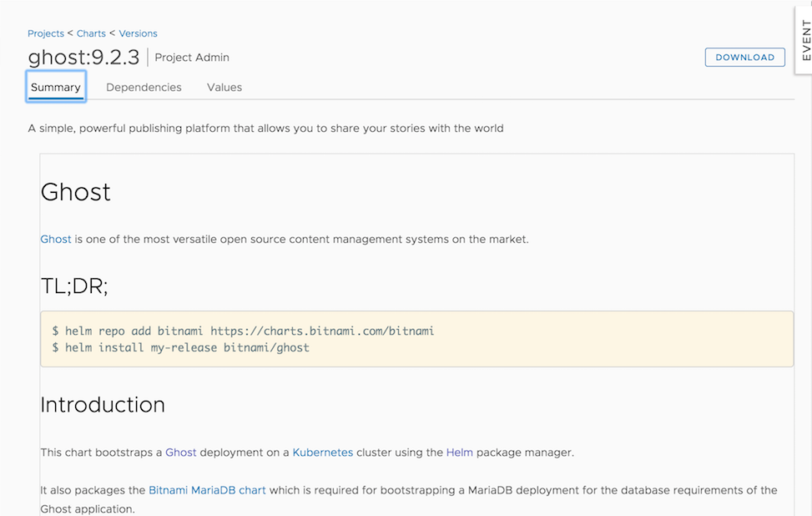Open the Kubernetes link
Viewport: 812px width, 516px height.
[322, 453]
